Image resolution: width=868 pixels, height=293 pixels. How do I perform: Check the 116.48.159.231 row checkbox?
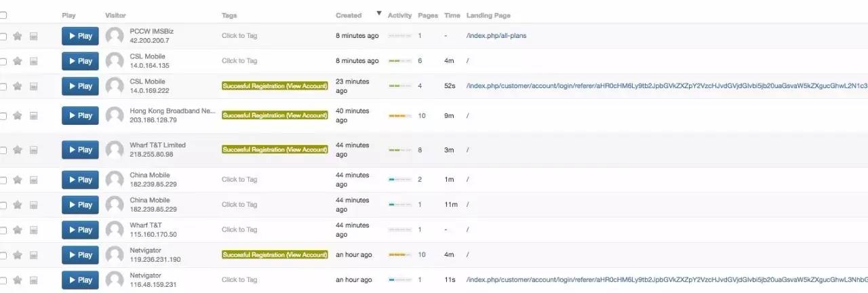click(3, 280)
